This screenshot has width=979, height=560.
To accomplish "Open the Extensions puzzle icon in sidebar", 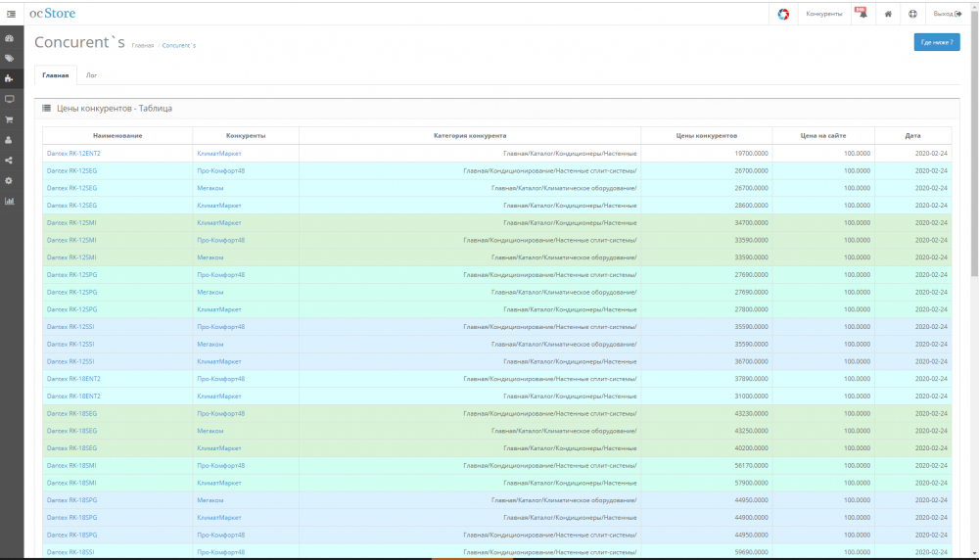I will click(10, 78).
